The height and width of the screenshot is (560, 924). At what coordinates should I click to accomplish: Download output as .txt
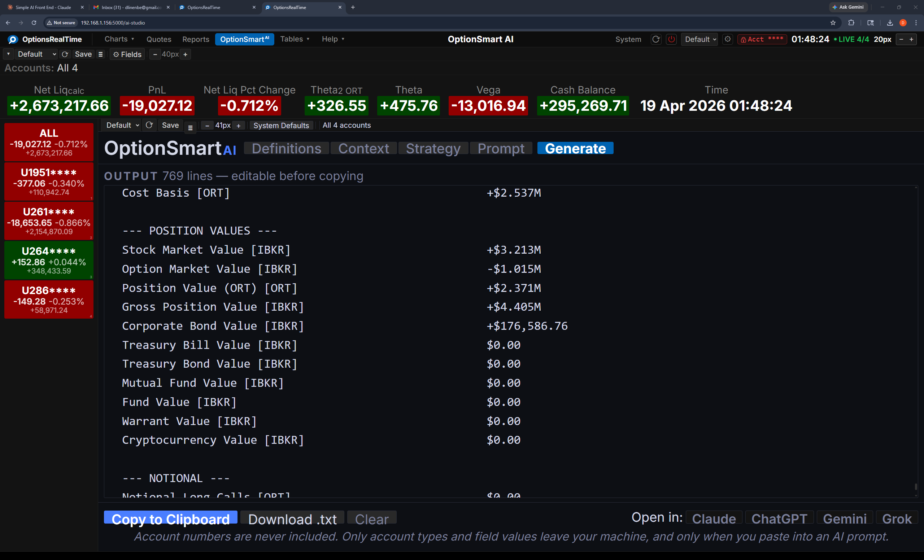(x=292, y=518)
